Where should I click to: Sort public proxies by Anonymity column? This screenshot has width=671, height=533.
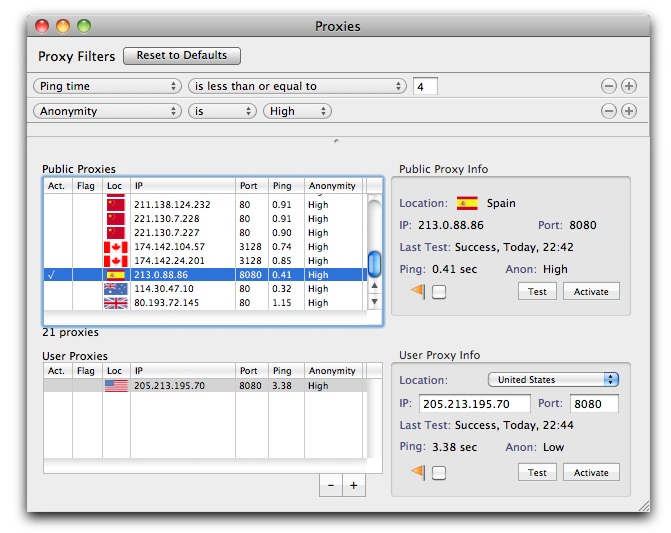(333, 186)
